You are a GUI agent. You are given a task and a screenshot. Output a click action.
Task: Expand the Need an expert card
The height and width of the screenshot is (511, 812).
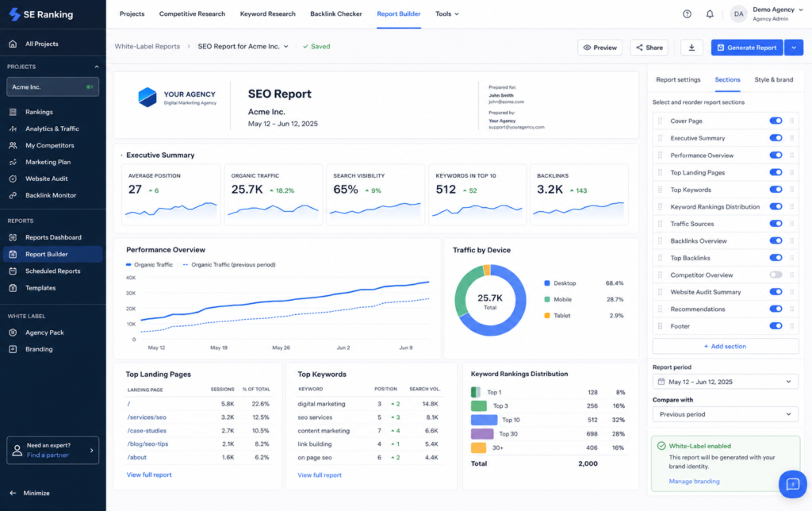(x=52, y=450)
